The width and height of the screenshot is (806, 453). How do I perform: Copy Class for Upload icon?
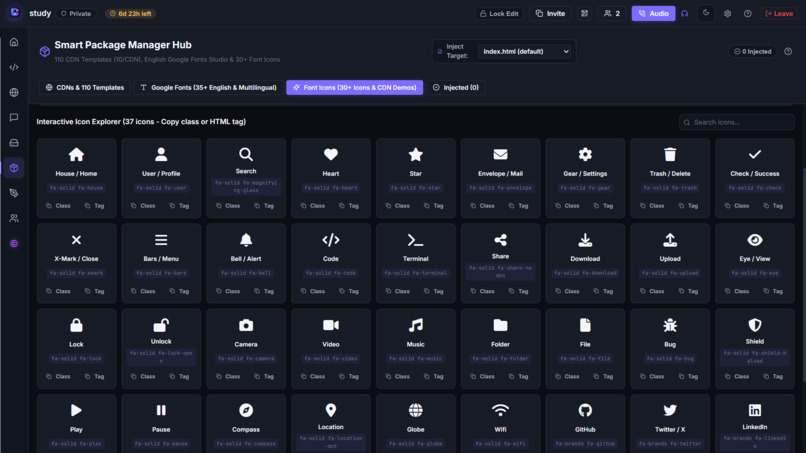pyautogui.click(x=652, y=291)
